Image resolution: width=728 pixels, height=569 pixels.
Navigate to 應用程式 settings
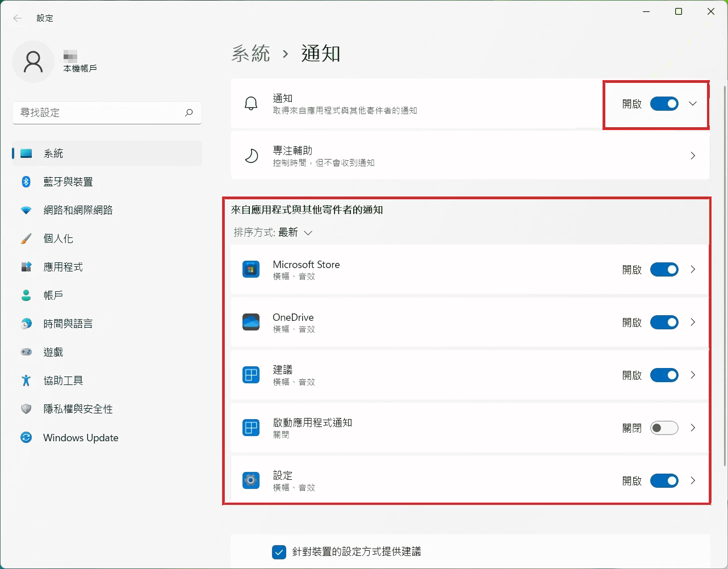(x=107, y=267)
